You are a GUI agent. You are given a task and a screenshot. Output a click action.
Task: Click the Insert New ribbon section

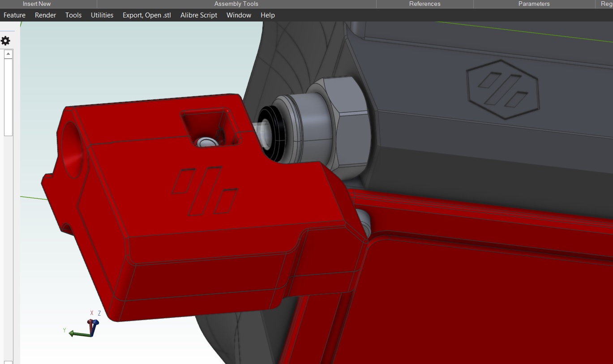click(37, 4)
